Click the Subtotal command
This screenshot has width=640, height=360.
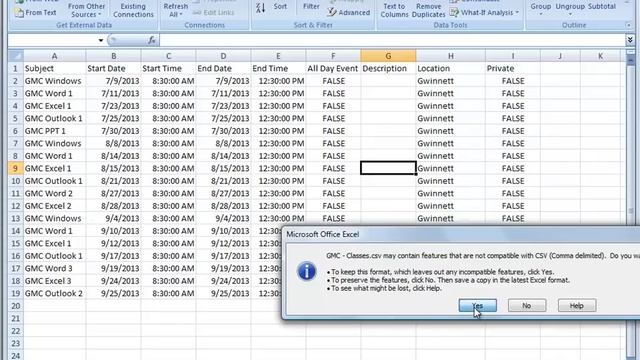[602, 7]
